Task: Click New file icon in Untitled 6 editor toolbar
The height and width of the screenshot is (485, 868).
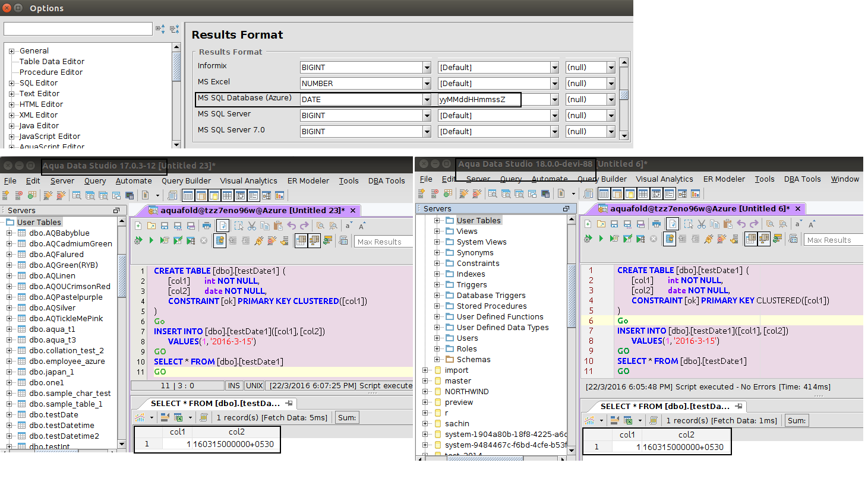Action: click(x=588, y=224)
